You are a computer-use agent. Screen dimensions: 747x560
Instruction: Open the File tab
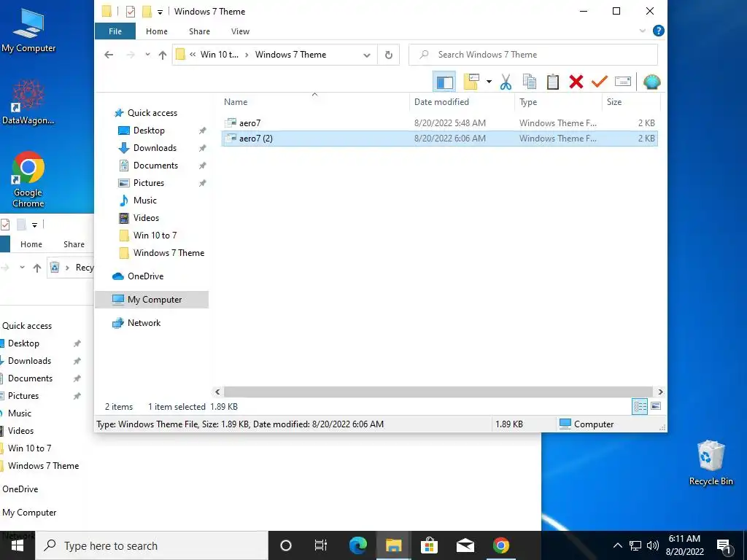(x=115, y=31)
